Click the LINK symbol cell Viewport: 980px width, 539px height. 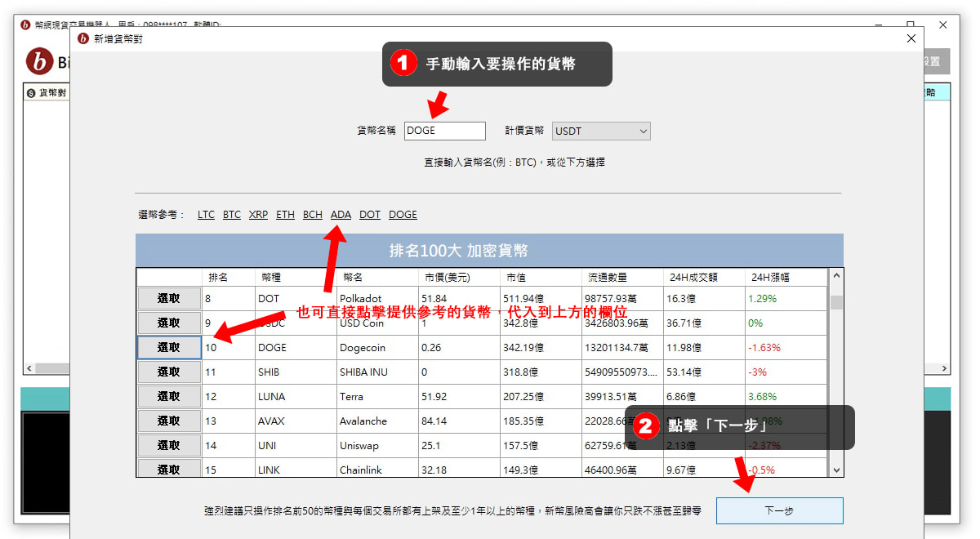[x=296, y=468]
